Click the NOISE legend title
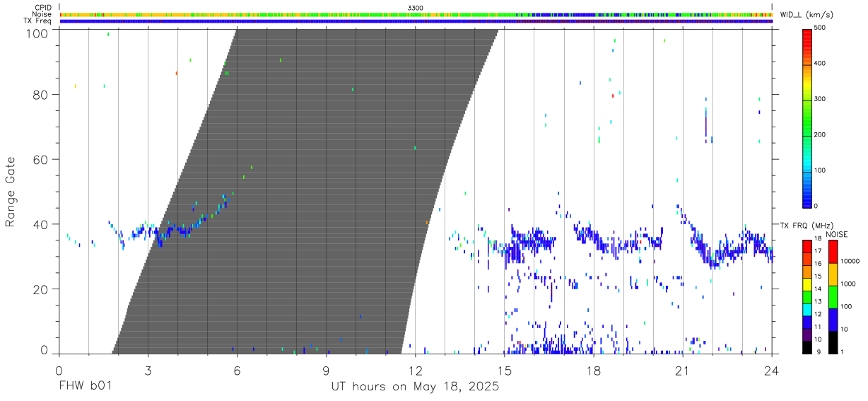Image resolution: width=868 pixels, height=401 pixels. [838, 234]
